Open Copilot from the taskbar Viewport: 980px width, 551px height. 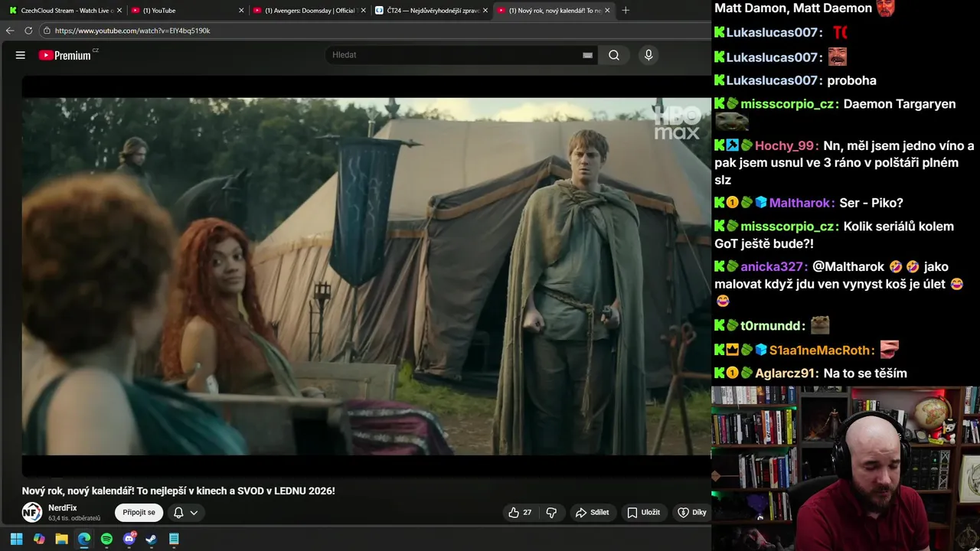(39, 539)
